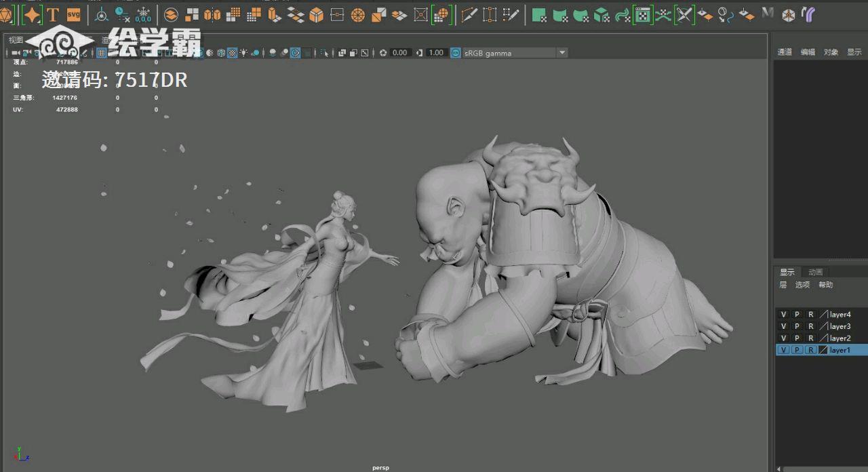
Task: Click the snowflake freeze transformations icon
Action: click(x=143, y=14)
